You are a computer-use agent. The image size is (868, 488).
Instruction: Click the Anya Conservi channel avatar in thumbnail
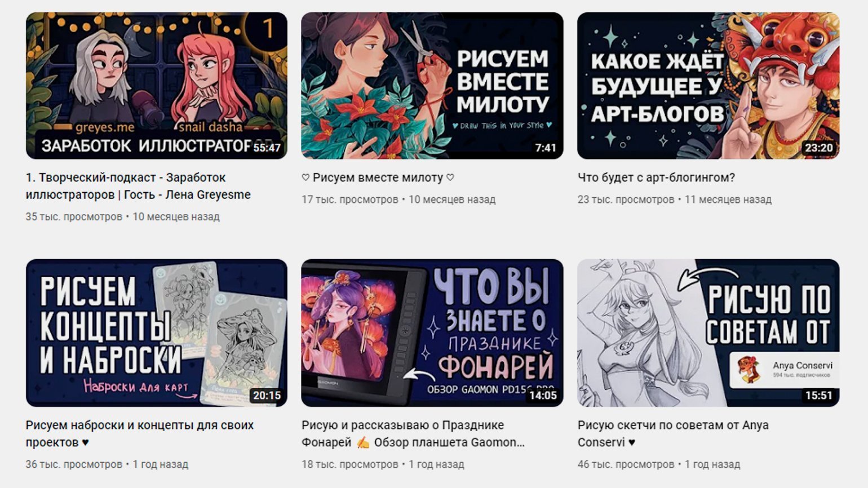coord(748,369)
